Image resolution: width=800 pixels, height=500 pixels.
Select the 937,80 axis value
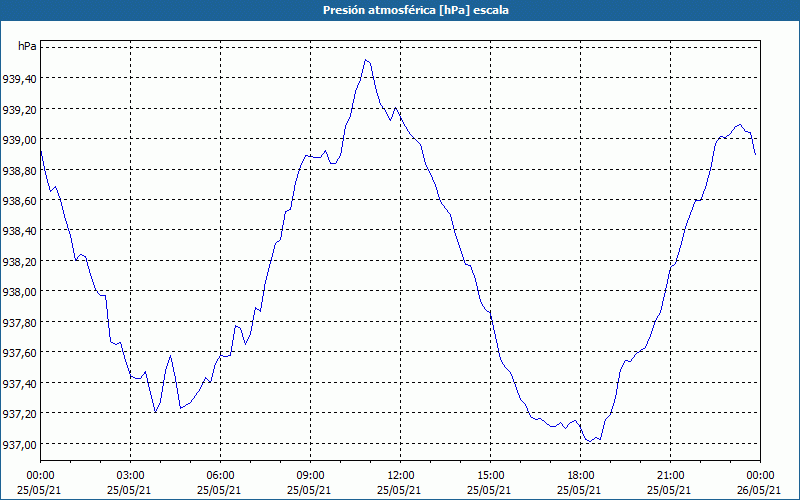(19, 322)
